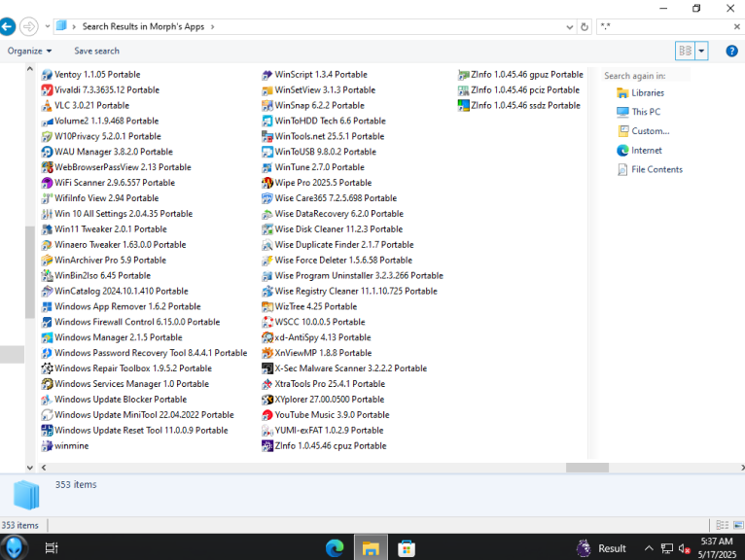This screenshot has height=560, width=745.
Task: Click the alien Start button
Action: tap(14, 547)
